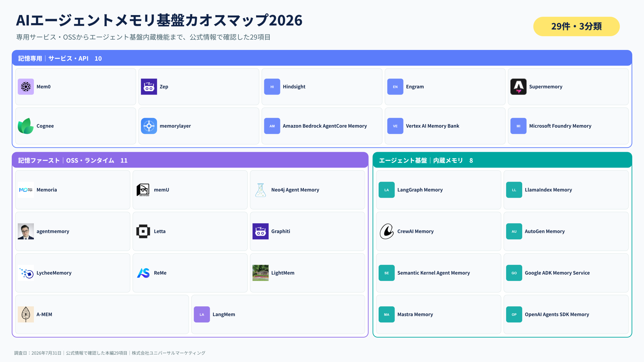The height and width of the screenshot is (362, 644).
Task: Click the Cognee name text
Action: 45,126
